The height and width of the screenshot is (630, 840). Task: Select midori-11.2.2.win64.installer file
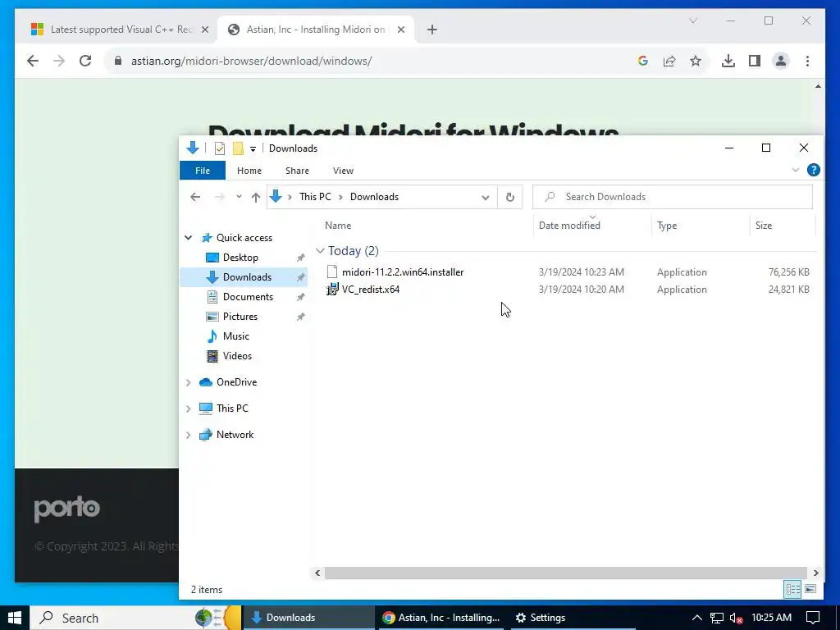403,272
